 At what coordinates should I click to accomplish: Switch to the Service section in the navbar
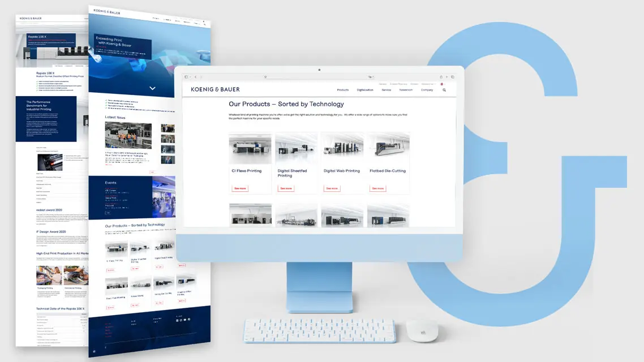click(386, 89)
